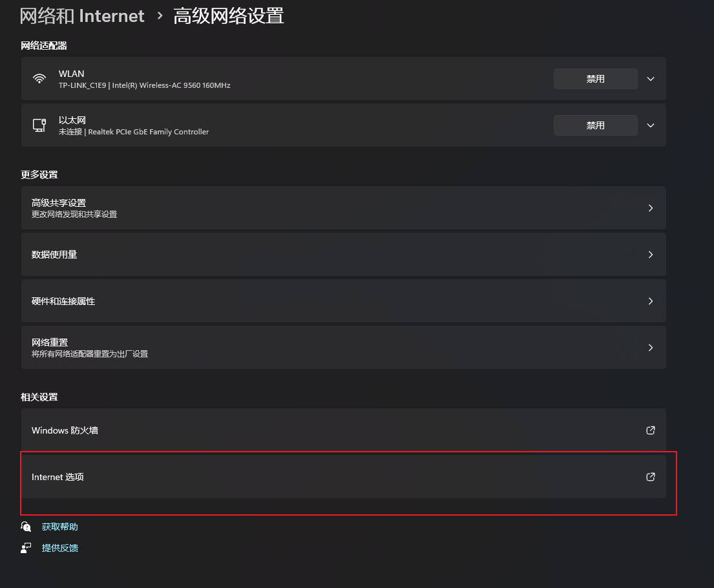Open 高级共享设置 row
Viewport: 714px width, 588px height.
pos(343,207)
